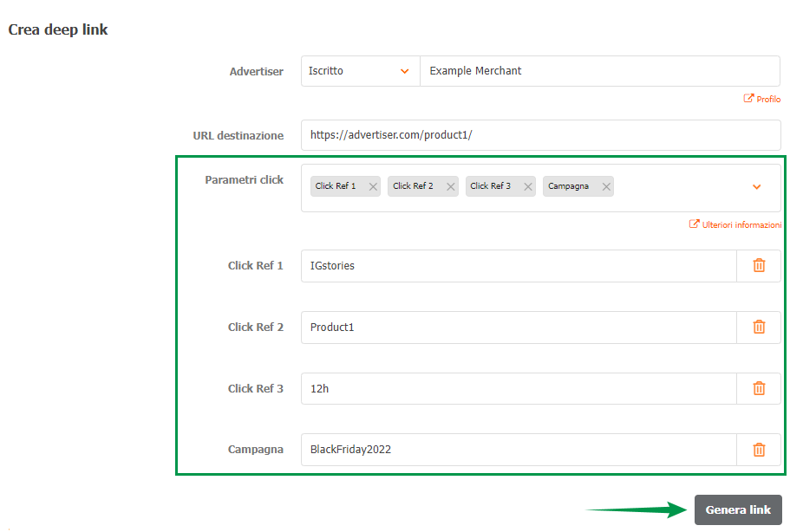Remove Click Ref 3 row using trash icon
This screenshot has width=790, height=532.
(759, 389)
